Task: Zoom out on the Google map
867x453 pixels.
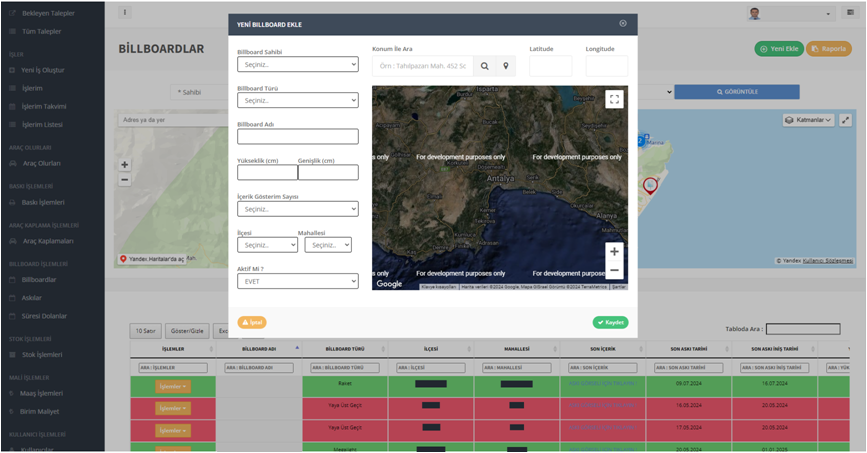Action: (614, 271)
